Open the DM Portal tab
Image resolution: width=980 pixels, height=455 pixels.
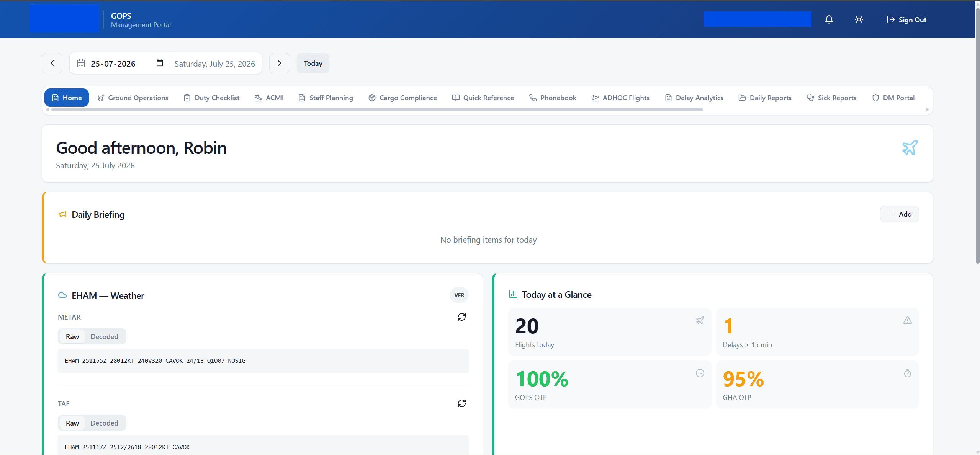click(x=893, y=98)
